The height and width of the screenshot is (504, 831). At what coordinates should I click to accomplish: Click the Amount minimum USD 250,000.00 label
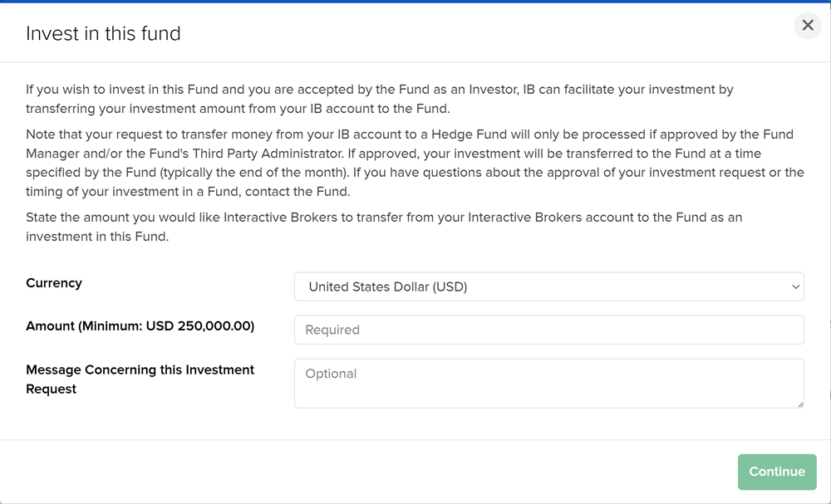[140, 325]
